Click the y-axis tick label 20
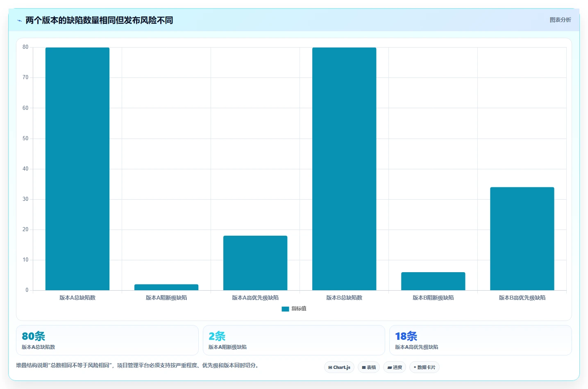Screen dimensions: 588x389 (25, 230)
